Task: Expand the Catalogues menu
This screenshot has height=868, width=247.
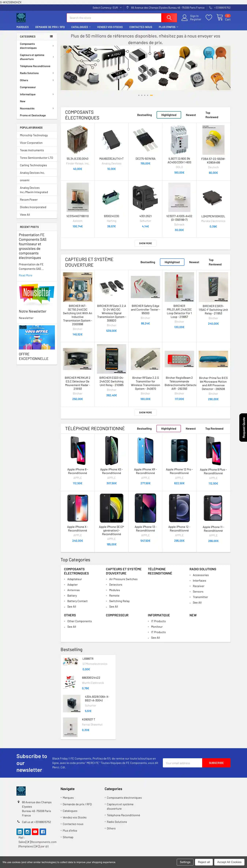Action: [81, 27]
